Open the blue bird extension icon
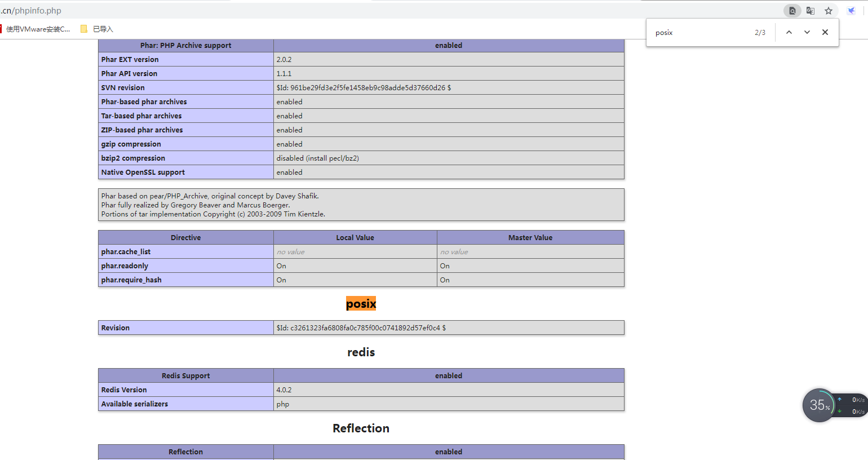This screenshot has width=868, height=460. pos(852,11)
